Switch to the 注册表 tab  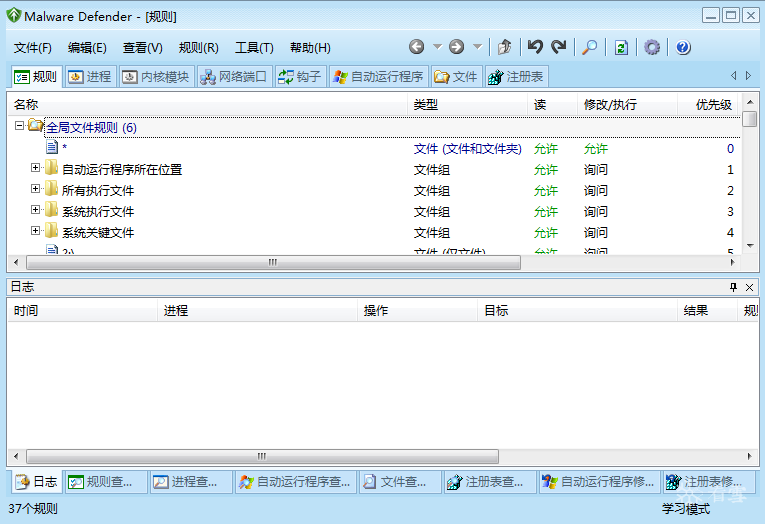[x=516, y=77]
